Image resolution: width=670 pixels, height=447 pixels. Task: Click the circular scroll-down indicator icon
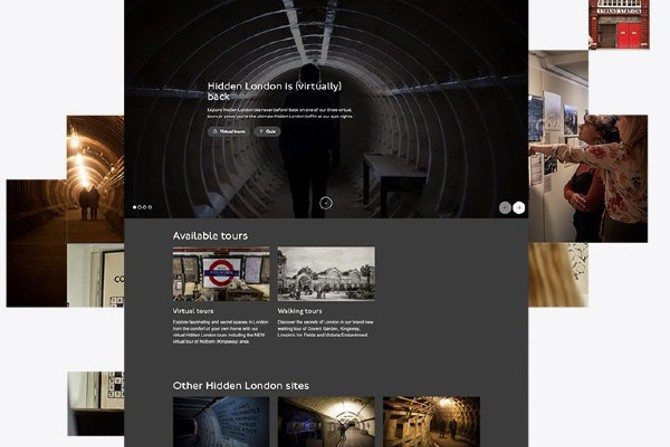click(x=326, y=203)
